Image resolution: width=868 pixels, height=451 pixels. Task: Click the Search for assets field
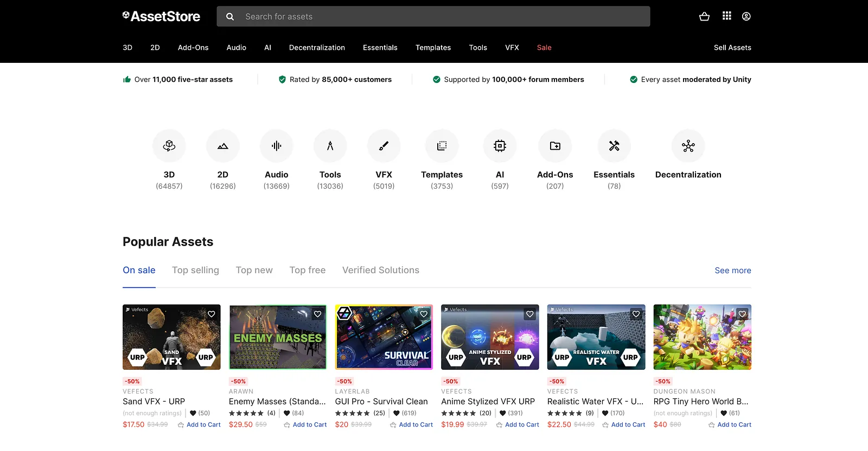click(x=433, y=17)
